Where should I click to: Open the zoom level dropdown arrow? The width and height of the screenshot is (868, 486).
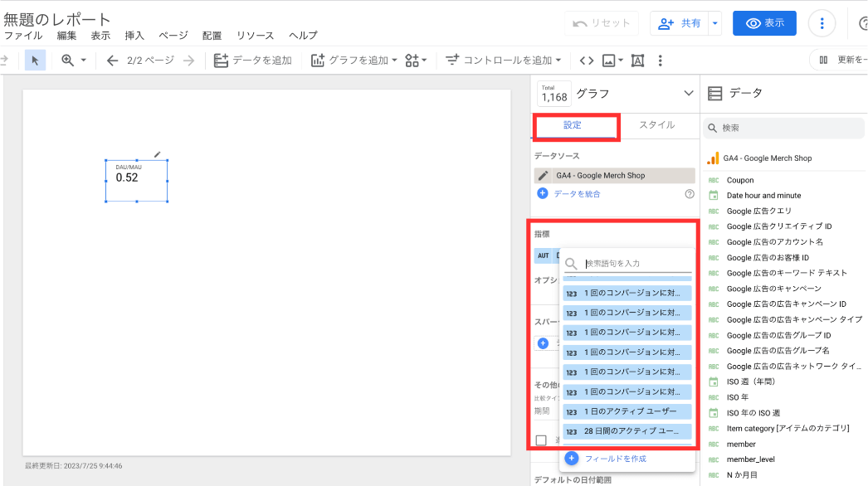pos(84,61)
